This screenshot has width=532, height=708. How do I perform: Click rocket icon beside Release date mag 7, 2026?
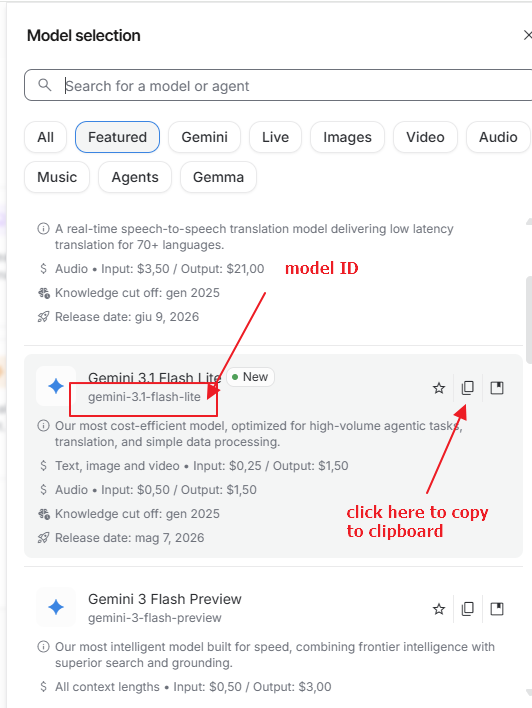pos(43,538)
